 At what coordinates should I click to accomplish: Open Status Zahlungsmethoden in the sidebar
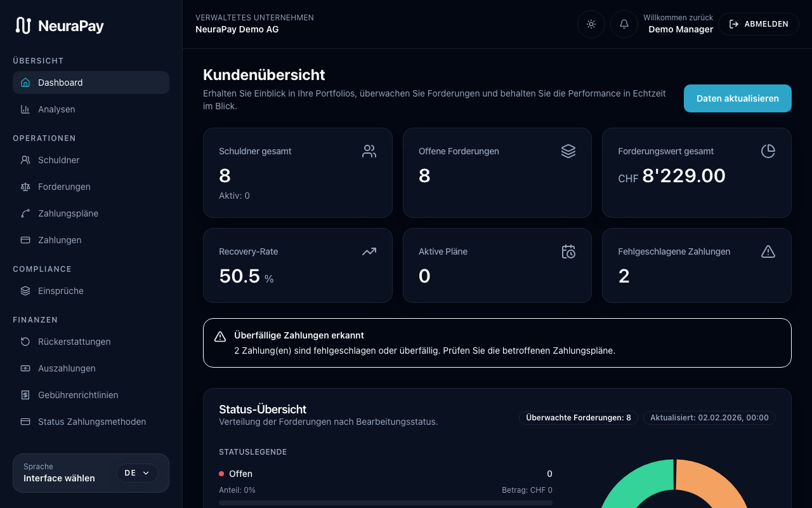tap(91, 422)
